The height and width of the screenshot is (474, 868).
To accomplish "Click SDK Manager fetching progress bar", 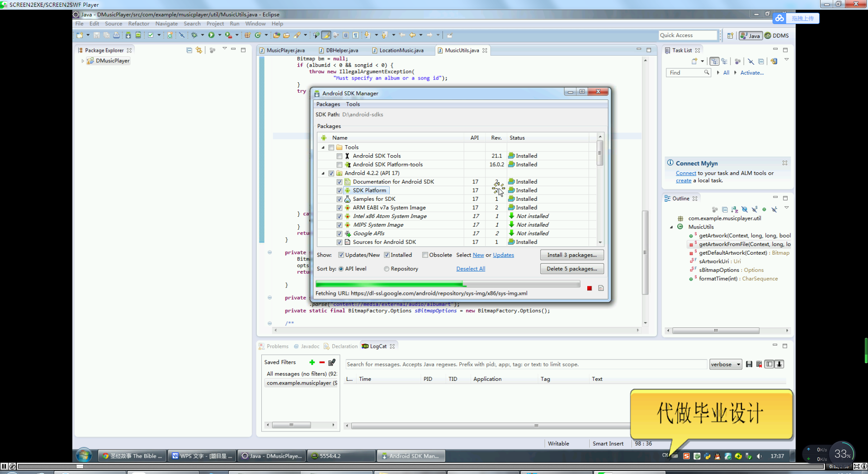I will click(x=448, y=284).
